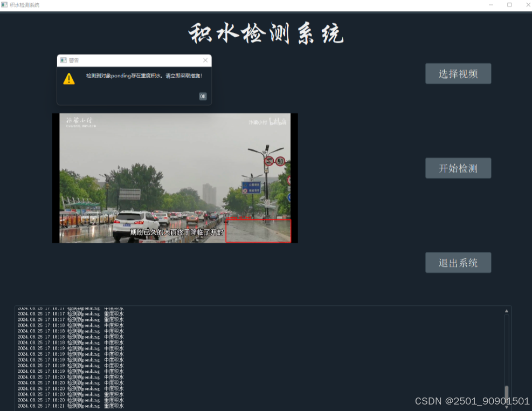The image size is (532, 411).
Task: Click the maximize icon on the title bar
Action: [509, 5]
